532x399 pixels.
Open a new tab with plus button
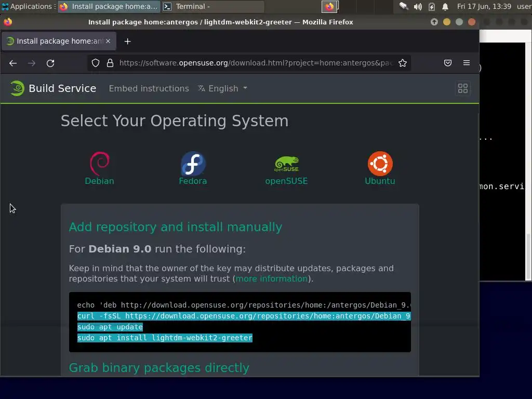(x=128, y=42)
